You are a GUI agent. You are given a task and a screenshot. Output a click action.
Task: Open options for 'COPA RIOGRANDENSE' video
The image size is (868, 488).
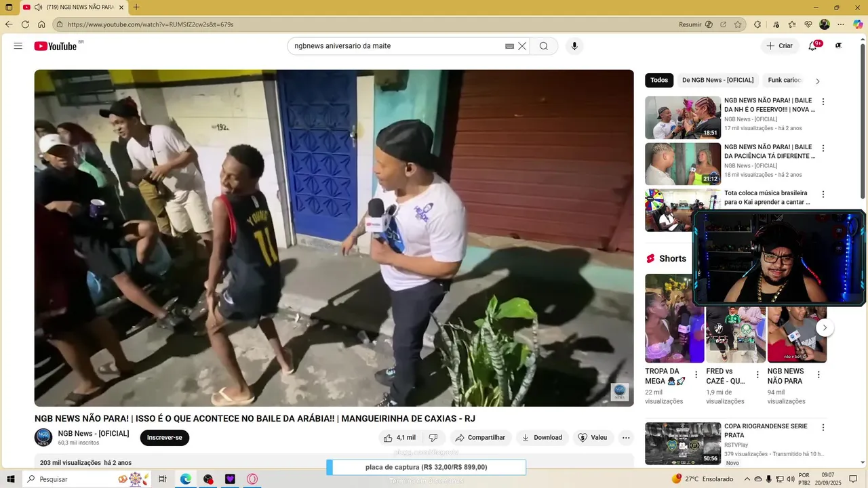[x=823, y=428]
